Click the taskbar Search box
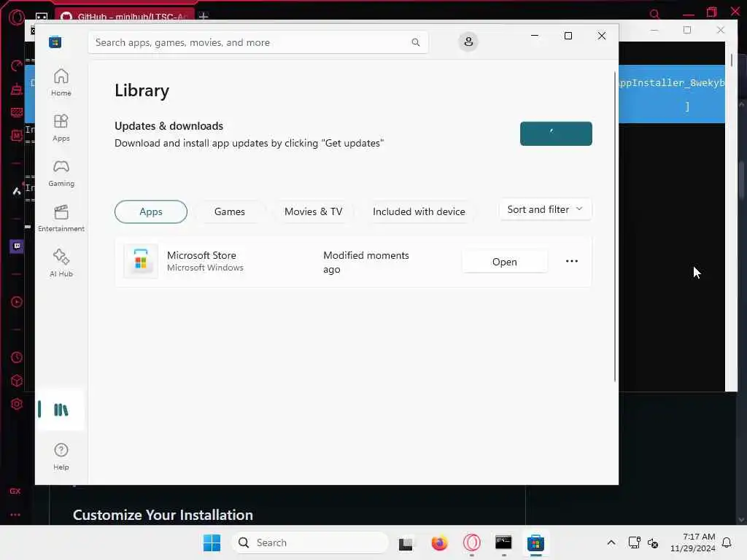Screen dimensions: 747x560 coord(311,542)
